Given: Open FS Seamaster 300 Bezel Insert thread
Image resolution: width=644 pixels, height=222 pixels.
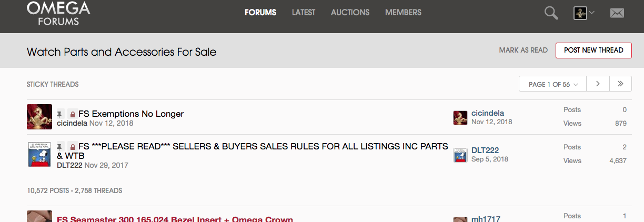Looking at the screenshot, I should (x=175, y=219).
